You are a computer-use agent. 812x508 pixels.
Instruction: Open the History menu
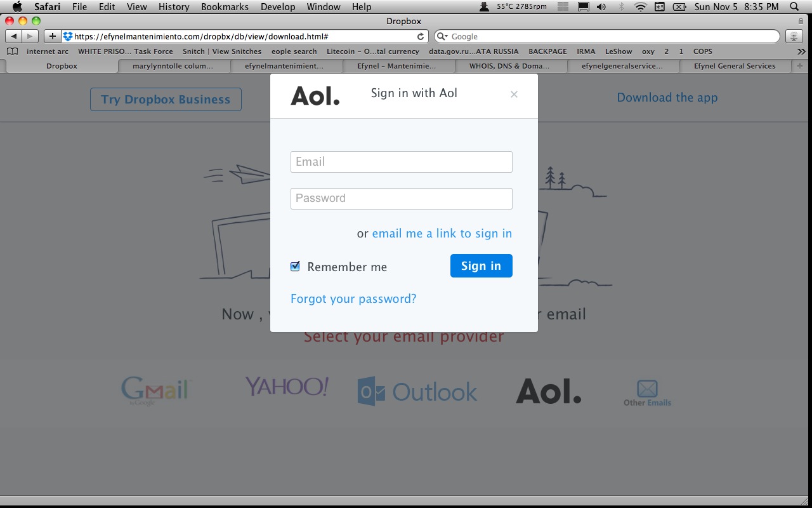point(174,7)
